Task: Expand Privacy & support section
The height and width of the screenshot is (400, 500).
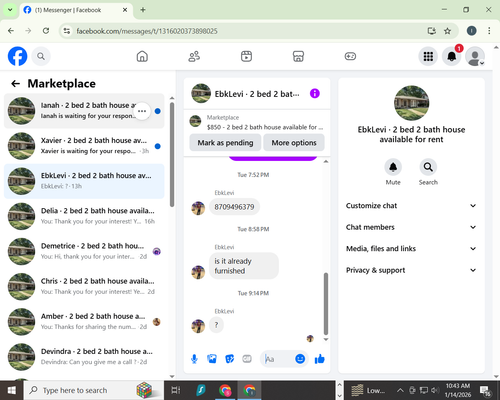Action: tap(411, 270)
